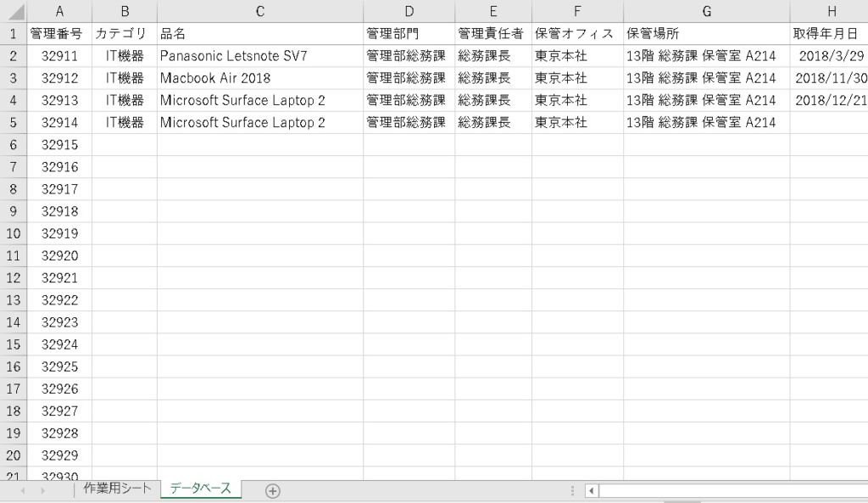Select row 5 header
This screenshot has width=868, height=503.
click(x=14, y=122)
